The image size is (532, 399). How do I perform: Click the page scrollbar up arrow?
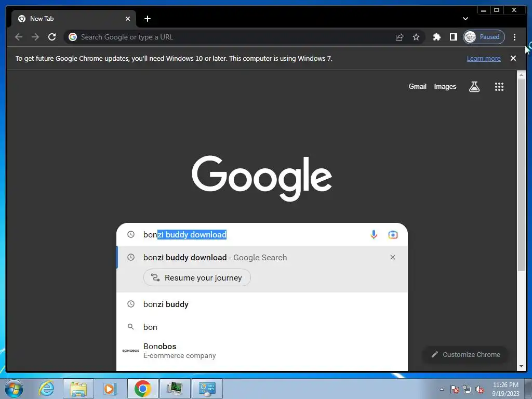(x=521, y=74)
